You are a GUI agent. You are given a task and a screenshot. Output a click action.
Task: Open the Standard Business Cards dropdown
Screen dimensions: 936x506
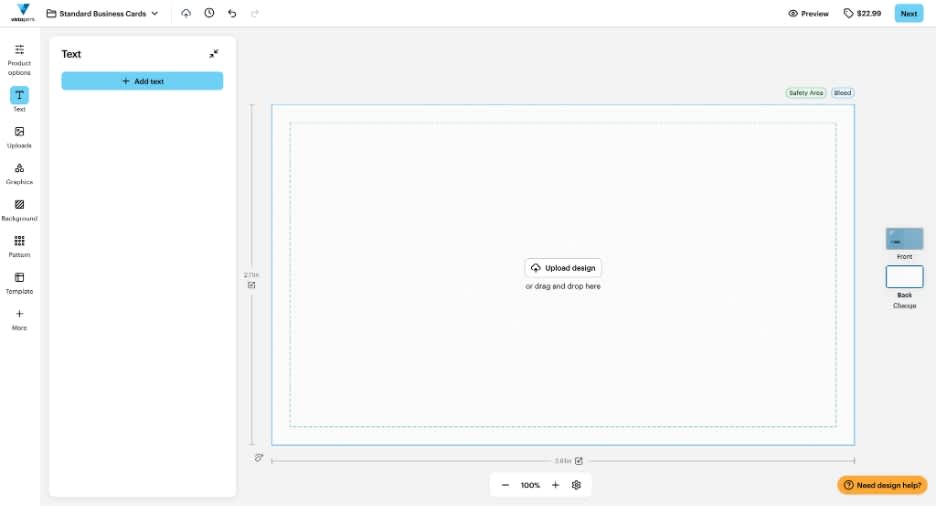pyautogui.click(x=102, y=13)
